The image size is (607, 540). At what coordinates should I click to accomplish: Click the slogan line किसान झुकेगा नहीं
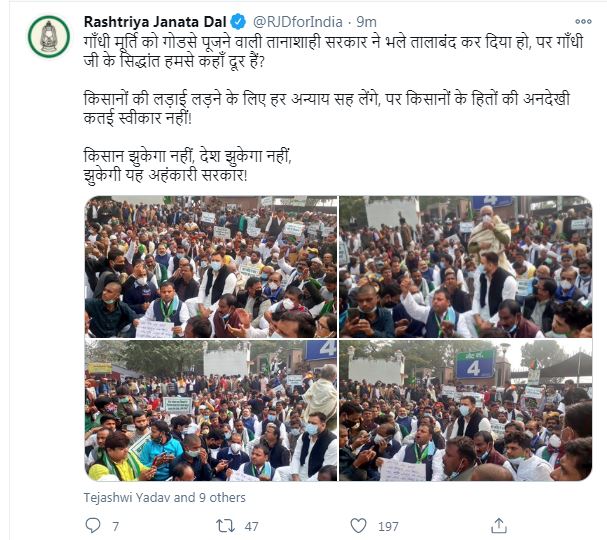(187, 156)
